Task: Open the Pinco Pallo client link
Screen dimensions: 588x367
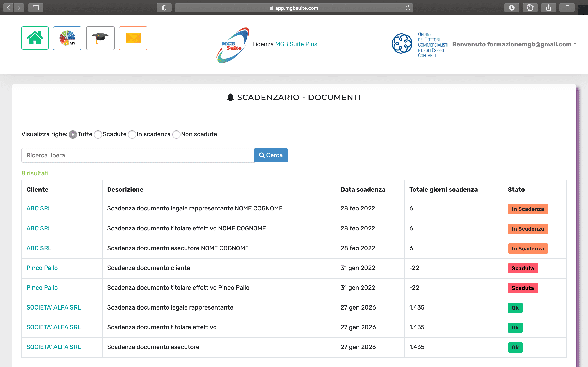Action: [x=42, y=268]
